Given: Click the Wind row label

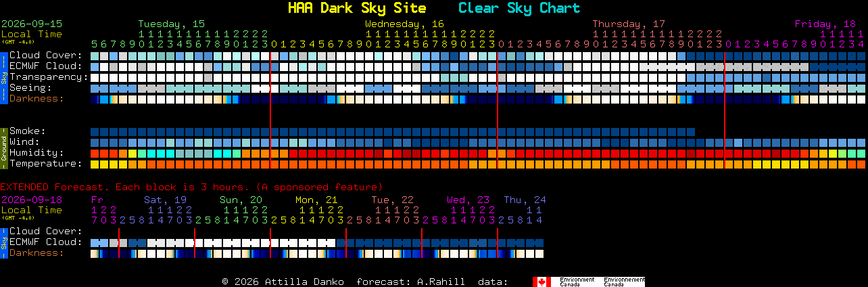Looking at the screenshot, I should [24, 142].
